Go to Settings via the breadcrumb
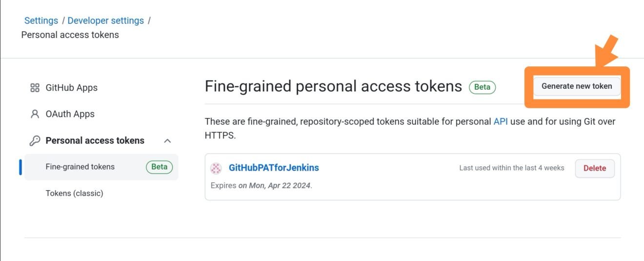The height and width of the screenshot is (261, 644). [x=41, y=20]
